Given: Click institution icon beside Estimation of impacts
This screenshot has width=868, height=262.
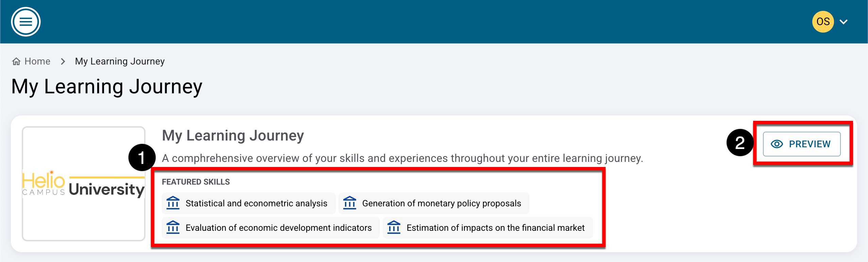Looking at the screenshot, I should click(x=394, y=228).
